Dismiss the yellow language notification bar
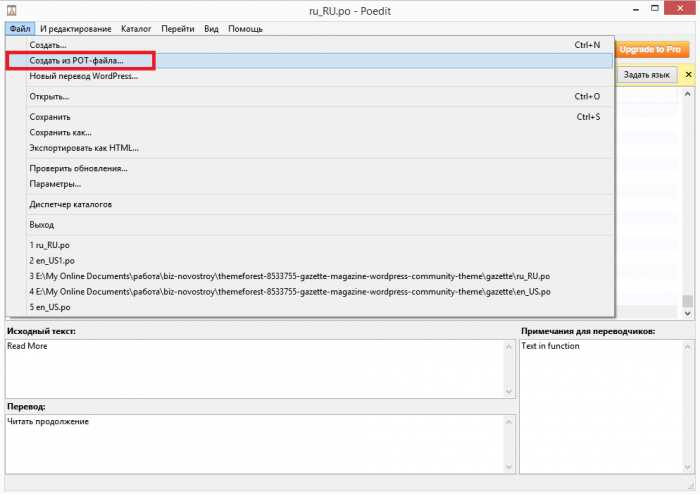Viewport: 700px width, 494px height. point(688,75)
